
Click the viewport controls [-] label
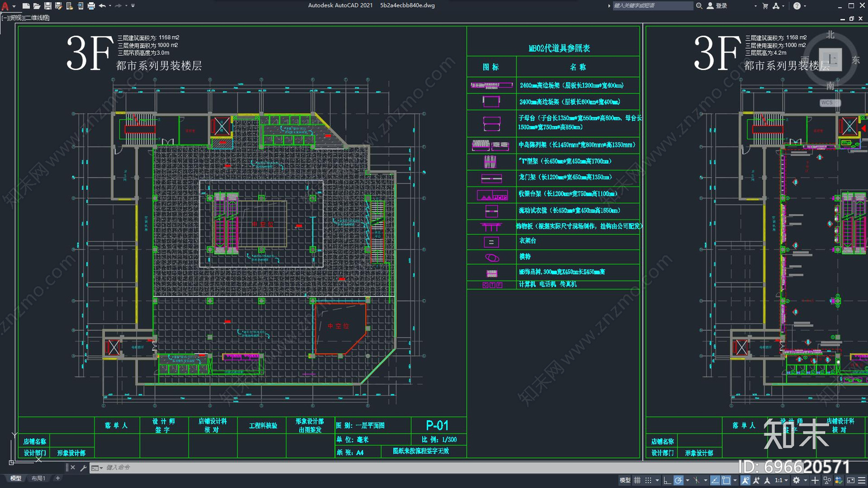tap(5, 18)
